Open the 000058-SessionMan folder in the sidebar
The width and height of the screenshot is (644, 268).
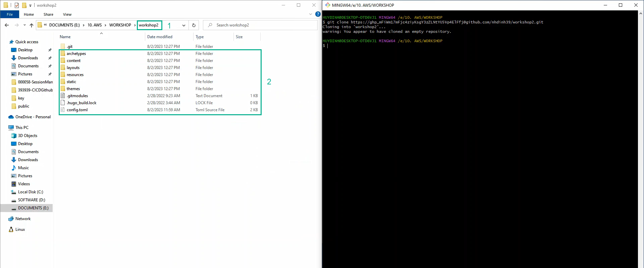(x=35, y=82)
